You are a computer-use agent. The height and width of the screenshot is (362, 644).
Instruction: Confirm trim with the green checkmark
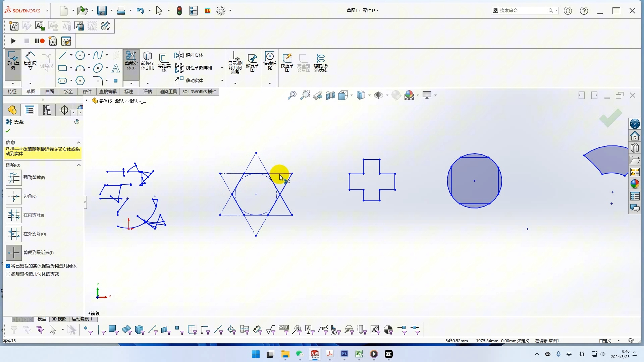(x=7, y=131)
